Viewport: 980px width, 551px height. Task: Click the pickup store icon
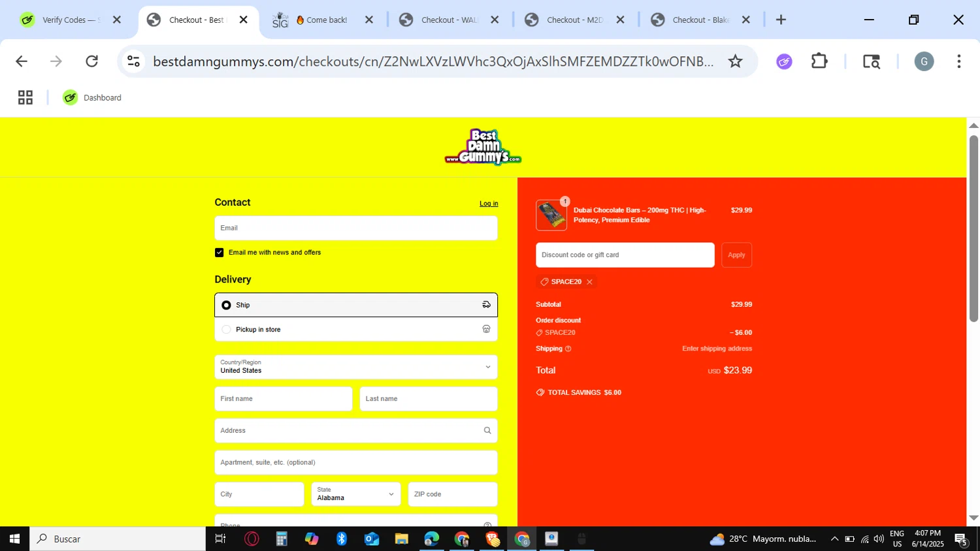tap(486, 329)
